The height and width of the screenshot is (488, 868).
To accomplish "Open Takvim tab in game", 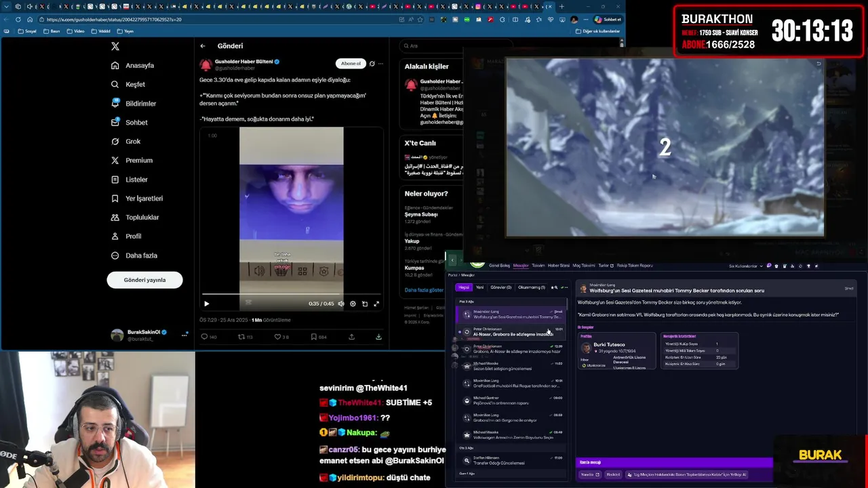I will click(x=538, y=266).
